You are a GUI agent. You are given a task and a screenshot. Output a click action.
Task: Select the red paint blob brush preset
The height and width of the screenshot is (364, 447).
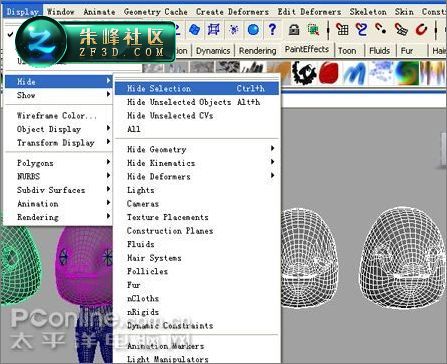pyautogui.click(x=329, y=72)
